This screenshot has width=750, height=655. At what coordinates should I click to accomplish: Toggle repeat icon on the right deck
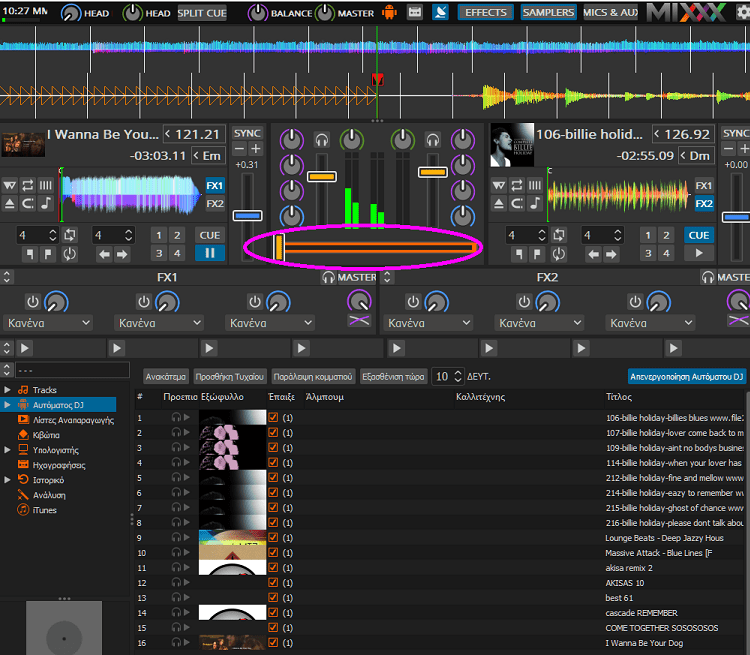517,185
